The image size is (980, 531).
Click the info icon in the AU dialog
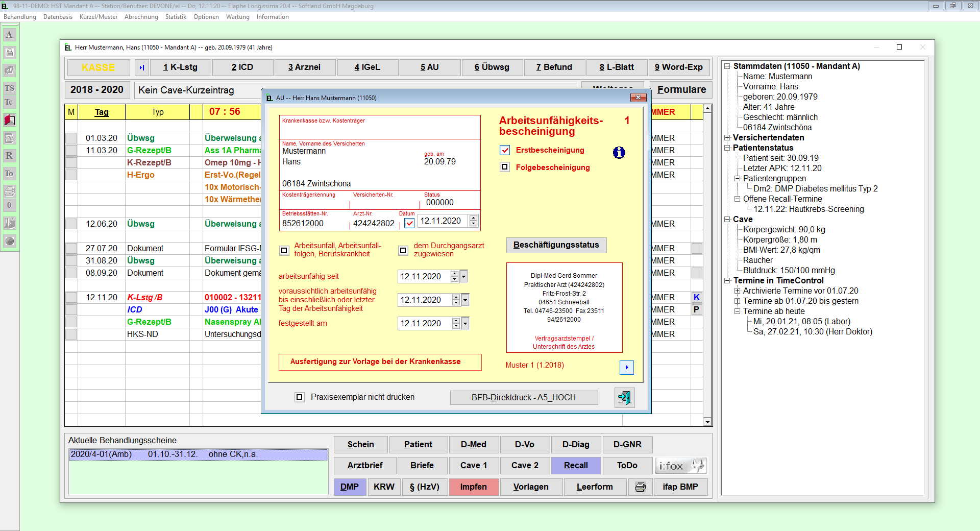(619, 152)
